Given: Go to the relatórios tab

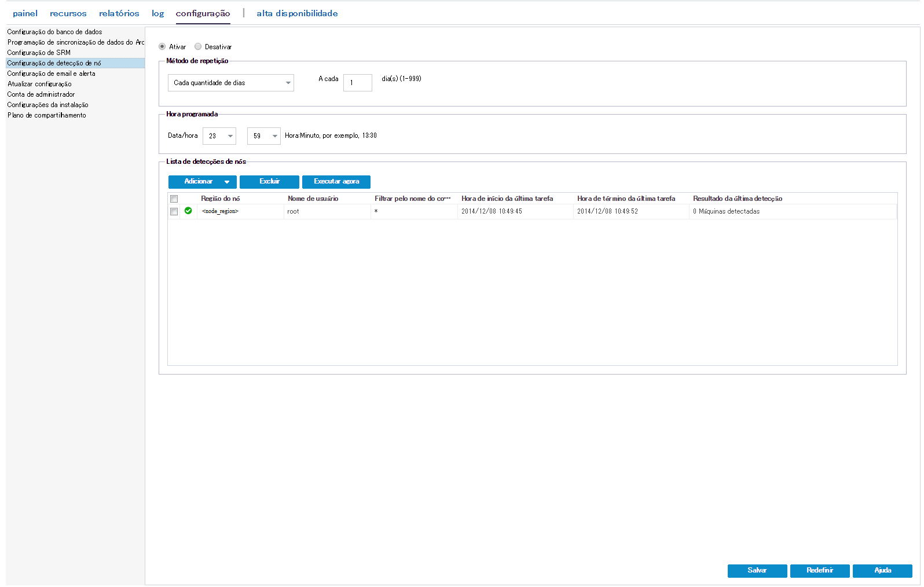Looking at the screenshot, I should [119, 13].
